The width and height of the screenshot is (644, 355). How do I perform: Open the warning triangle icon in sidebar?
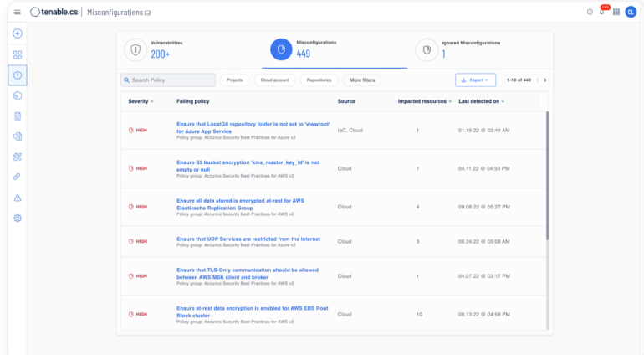tap(18, 198)
